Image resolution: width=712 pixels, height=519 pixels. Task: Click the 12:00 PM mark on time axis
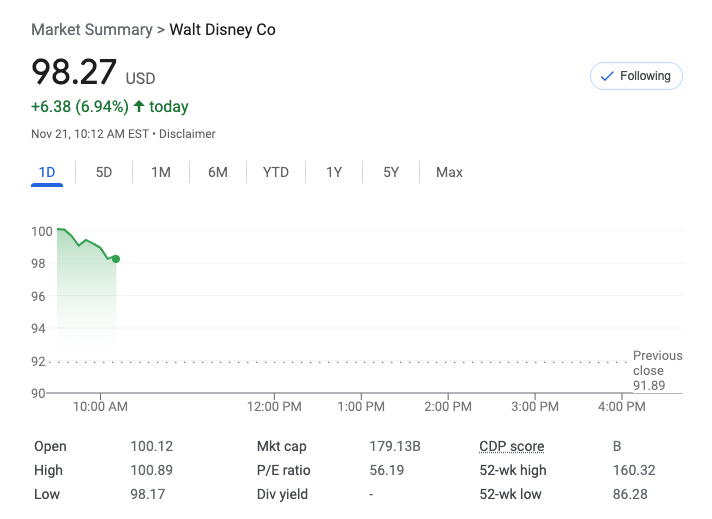point(274,407)
